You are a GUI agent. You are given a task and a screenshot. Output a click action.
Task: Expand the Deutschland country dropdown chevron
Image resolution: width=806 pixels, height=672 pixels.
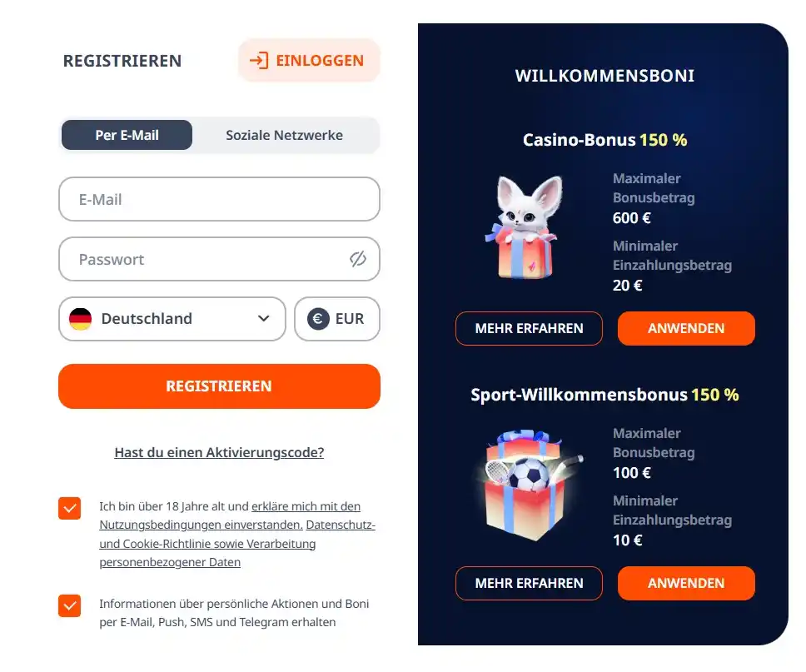(x=264, y=319)
